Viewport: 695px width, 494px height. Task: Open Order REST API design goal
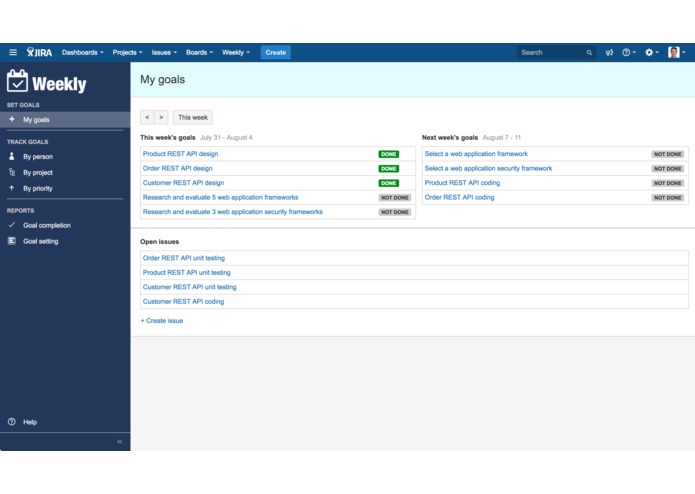pyautogui.click(x=177, y=168)
